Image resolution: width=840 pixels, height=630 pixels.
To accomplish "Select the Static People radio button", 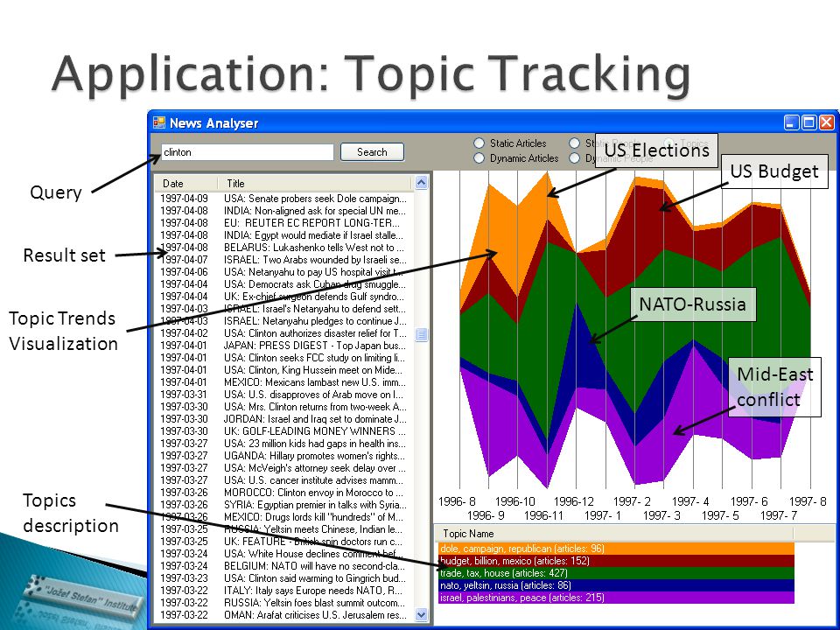I will tap(574, 143).
